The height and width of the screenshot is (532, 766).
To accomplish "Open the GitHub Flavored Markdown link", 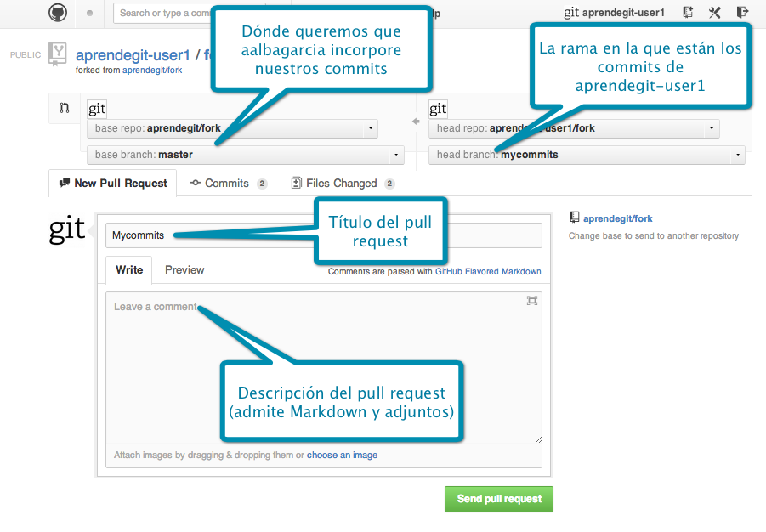I will click(487, 272).
